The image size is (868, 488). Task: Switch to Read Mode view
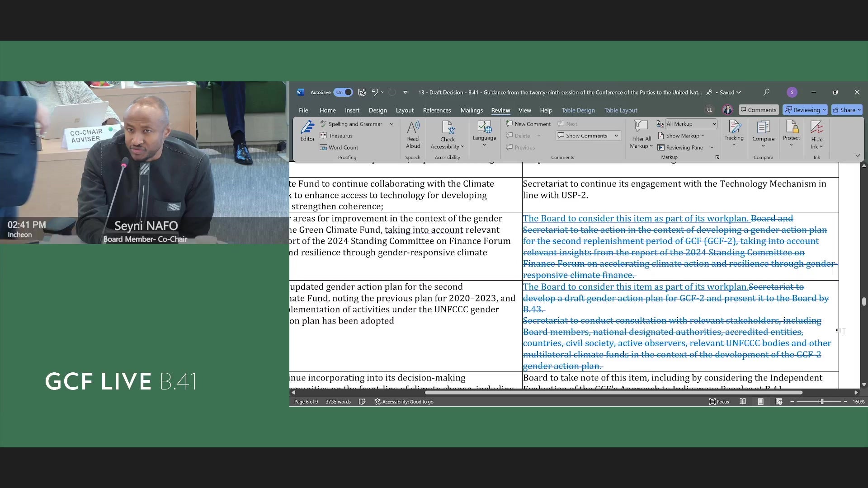point(743,402)
